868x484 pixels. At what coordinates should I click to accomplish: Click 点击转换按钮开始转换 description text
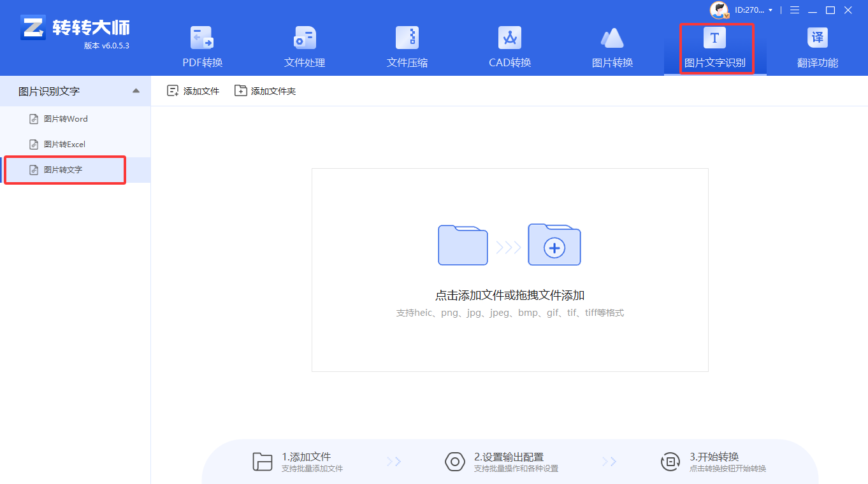[728, 469]
